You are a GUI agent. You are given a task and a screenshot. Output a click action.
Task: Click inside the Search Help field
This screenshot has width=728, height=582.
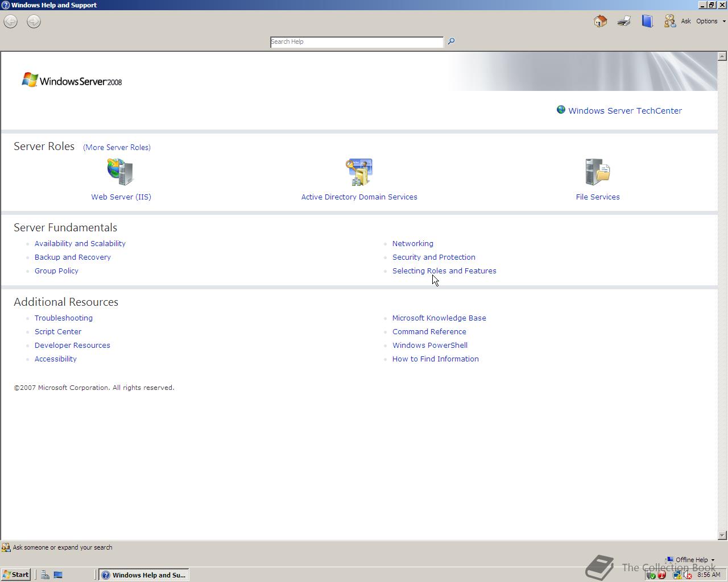[x=357, y=41]
